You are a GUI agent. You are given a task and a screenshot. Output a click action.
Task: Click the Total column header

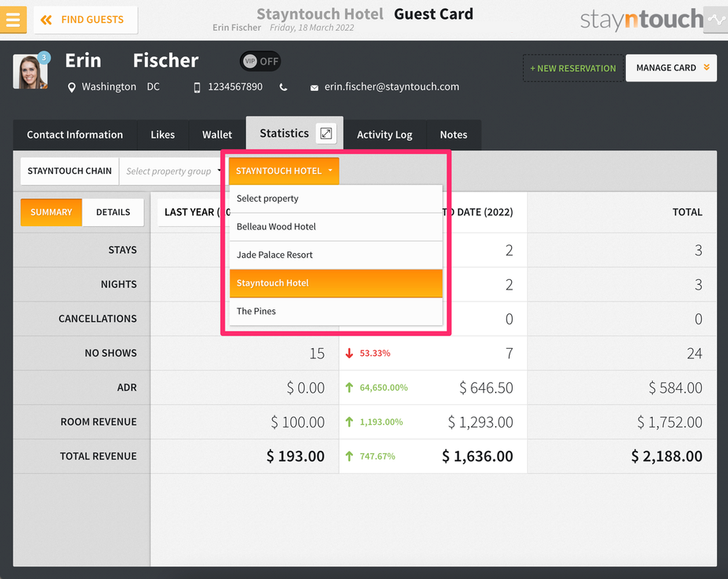point(687,213)
